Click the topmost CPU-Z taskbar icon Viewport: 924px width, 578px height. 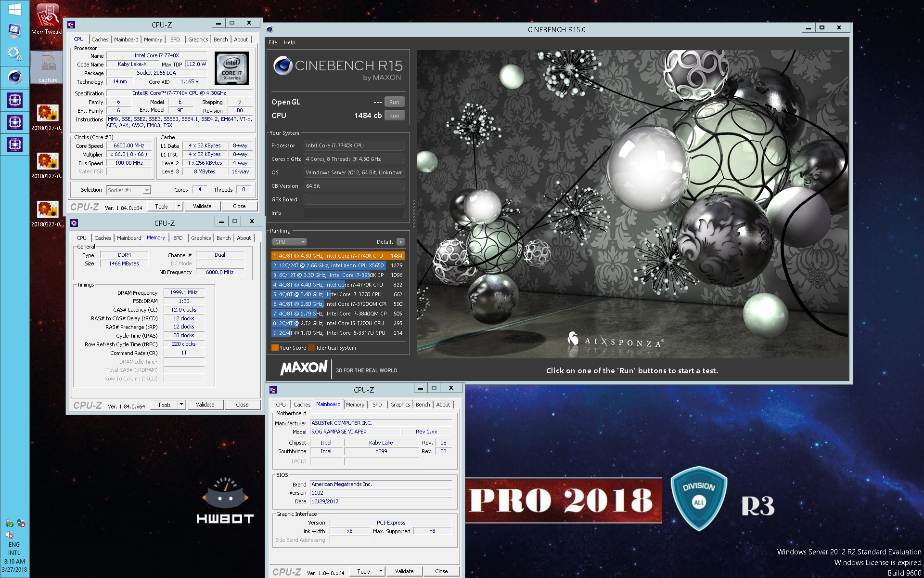(x=14, y=100)
